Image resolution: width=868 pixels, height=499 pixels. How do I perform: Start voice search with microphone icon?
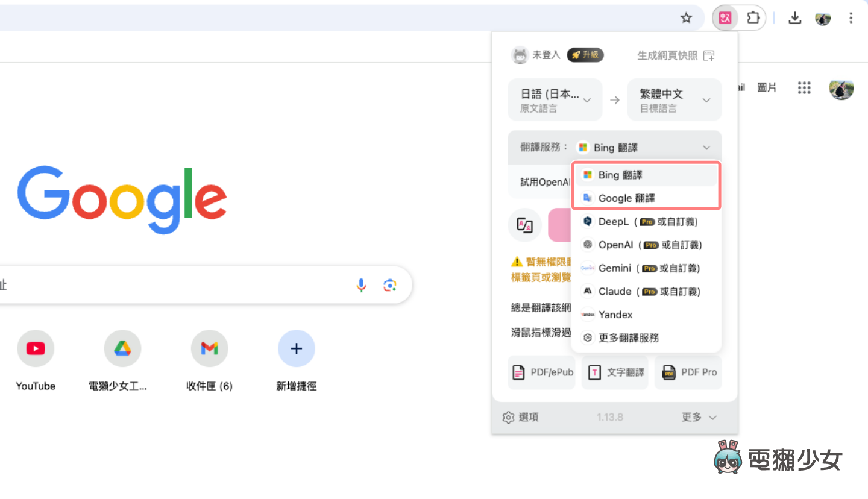click(x=361, y=285)
